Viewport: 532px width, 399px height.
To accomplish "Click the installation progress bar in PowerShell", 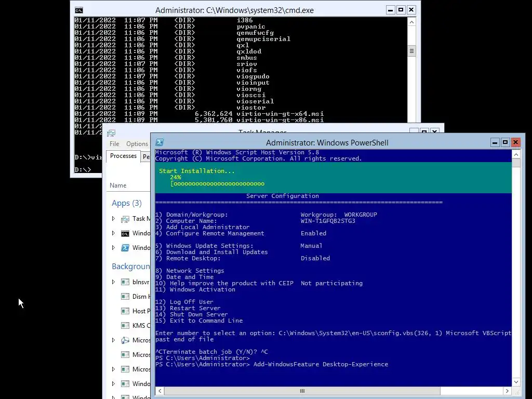I will (x=218, y=184).
